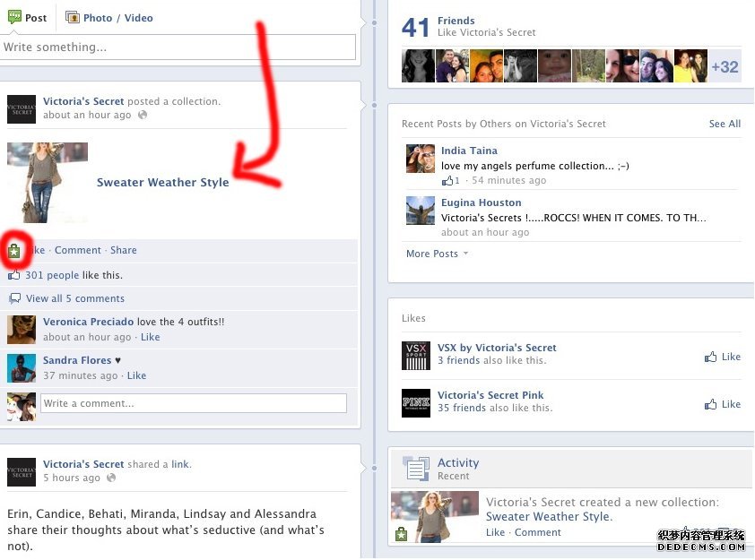Like Veronica Preciado's comment
The height and width of the screenshot is (560, 755).
tap(151, 337)
